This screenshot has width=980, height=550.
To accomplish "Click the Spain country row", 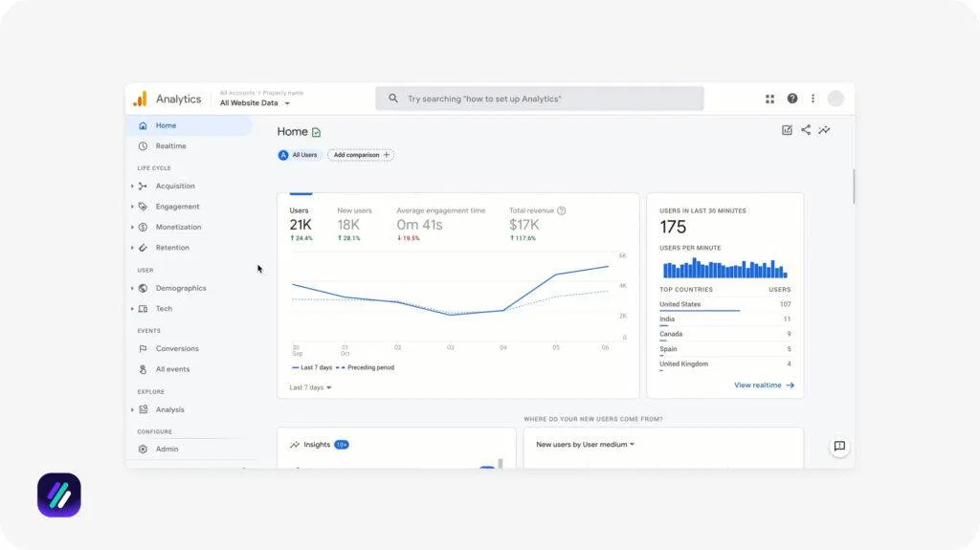I will coord(725,349).
